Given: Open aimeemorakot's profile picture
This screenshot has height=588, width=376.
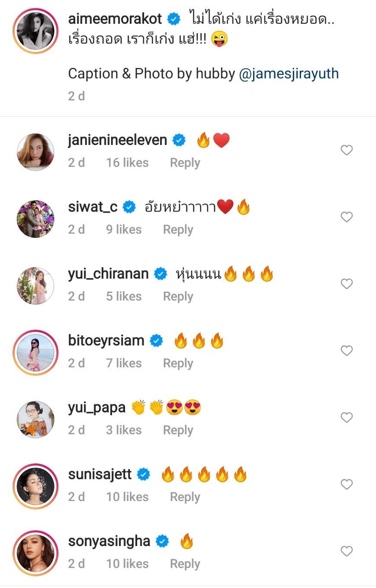Looking at the screenshot, I should point(35,30).
